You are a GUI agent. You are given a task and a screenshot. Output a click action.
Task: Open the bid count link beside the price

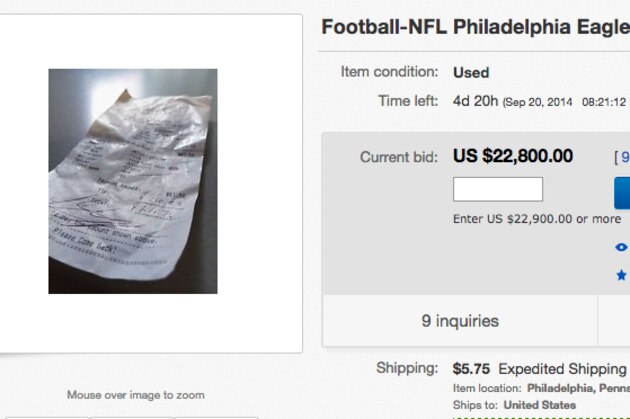click(x=624, y=157)
